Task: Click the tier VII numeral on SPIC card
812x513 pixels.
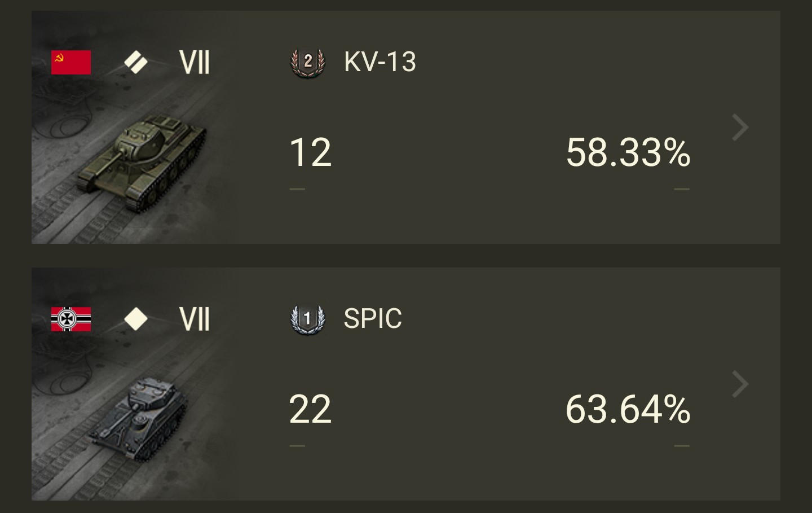Action: coord(195,319)
